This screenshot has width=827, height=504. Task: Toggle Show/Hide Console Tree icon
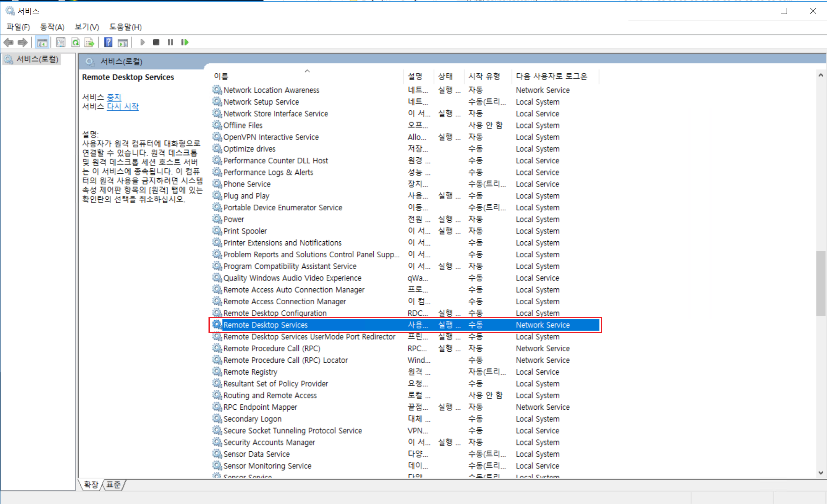click(42, 42)
